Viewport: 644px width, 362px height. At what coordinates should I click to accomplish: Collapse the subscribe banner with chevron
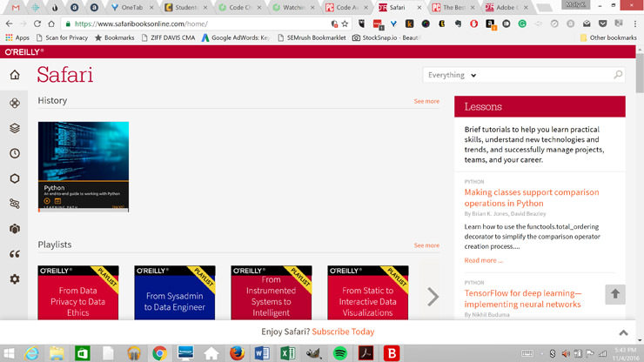623,332
